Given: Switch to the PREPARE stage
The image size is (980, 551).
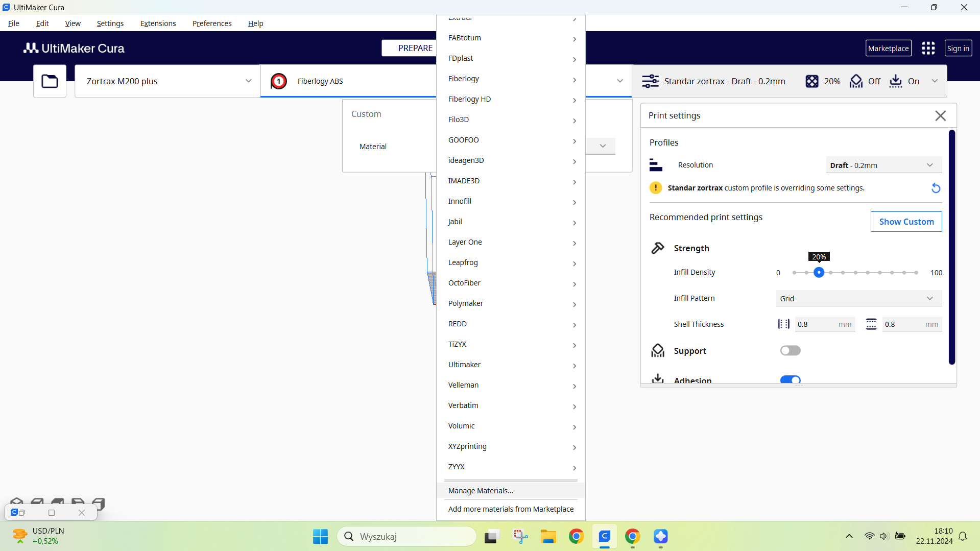Looking at the screenshot, I should tap(409, 48).
